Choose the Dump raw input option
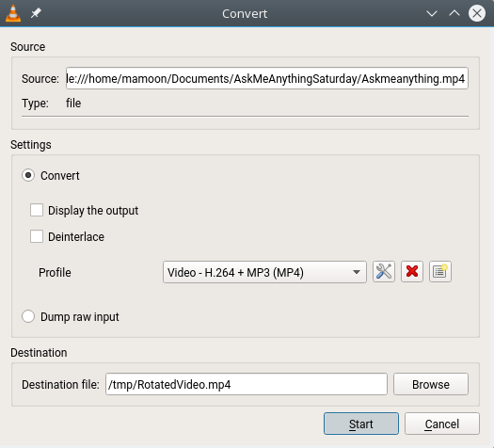The image size is (494, 448). coord(28,316)
